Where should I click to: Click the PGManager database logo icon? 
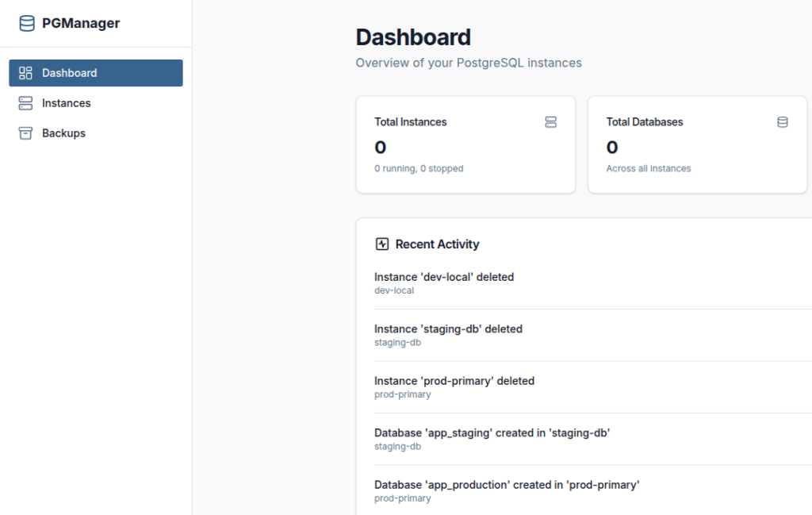27,23
